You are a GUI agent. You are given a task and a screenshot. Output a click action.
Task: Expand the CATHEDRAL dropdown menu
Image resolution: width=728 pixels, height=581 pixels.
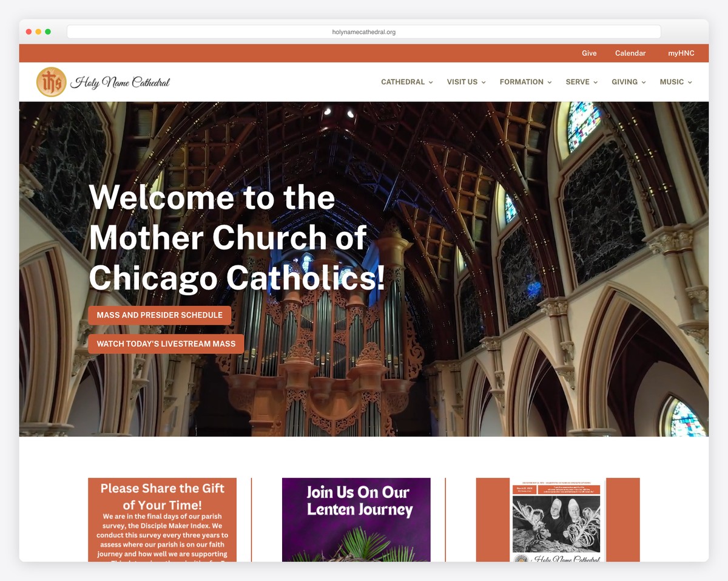403,81
